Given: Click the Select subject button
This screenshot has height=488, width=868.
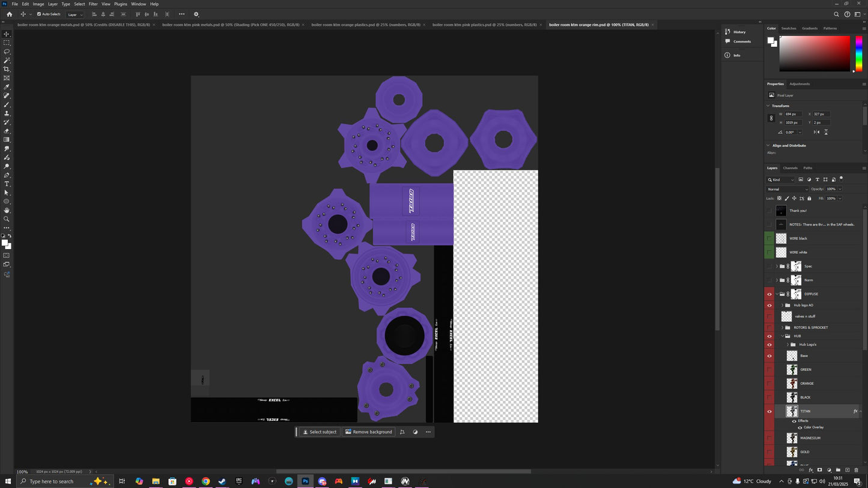Looking at the screenshot, I should [x=319, y=432].
